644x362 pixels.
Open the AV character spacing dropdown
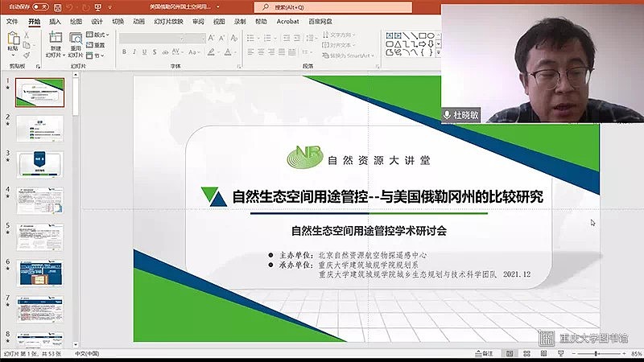pos(177,52)
